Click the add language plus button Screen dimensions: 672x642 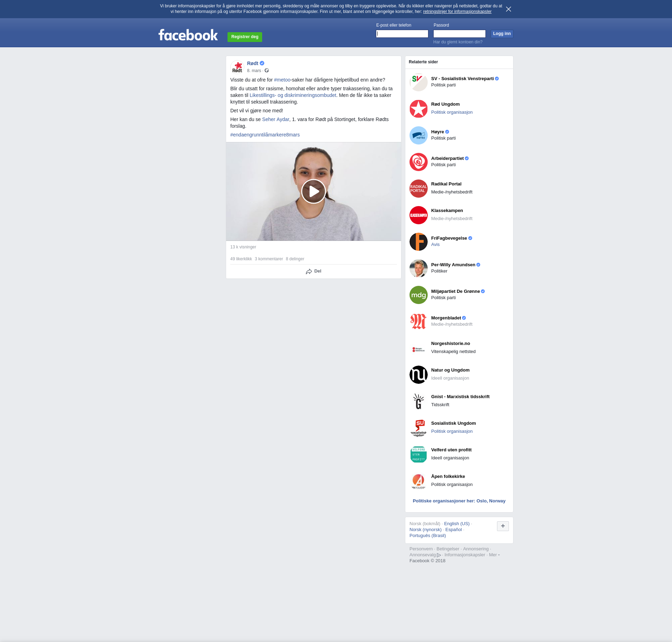click(503, 526)
